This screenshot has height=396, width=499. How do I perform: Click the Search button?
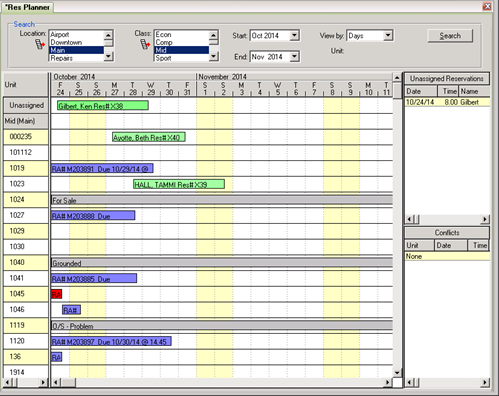click(x=450, y=36)
